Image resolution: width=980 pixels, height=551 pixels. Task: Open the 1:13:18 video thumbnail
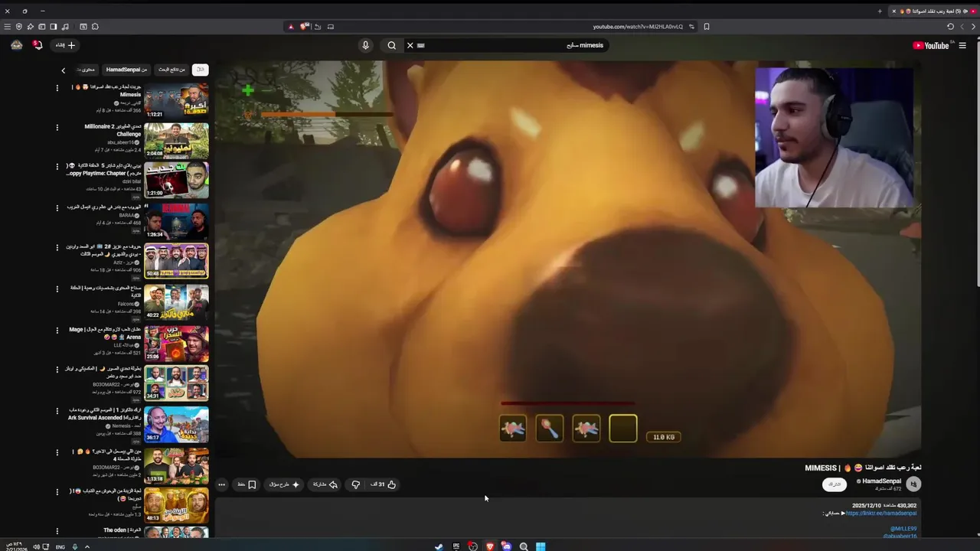[176, 466]
